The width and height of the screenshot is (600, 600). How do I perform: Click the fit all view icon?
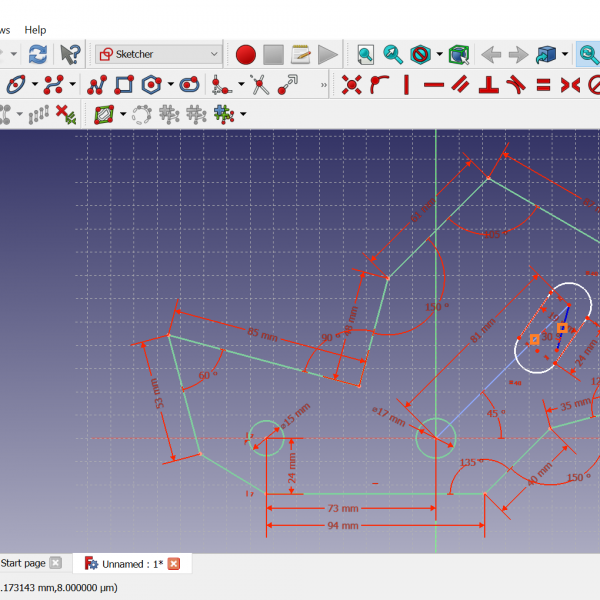click(366, 54)
